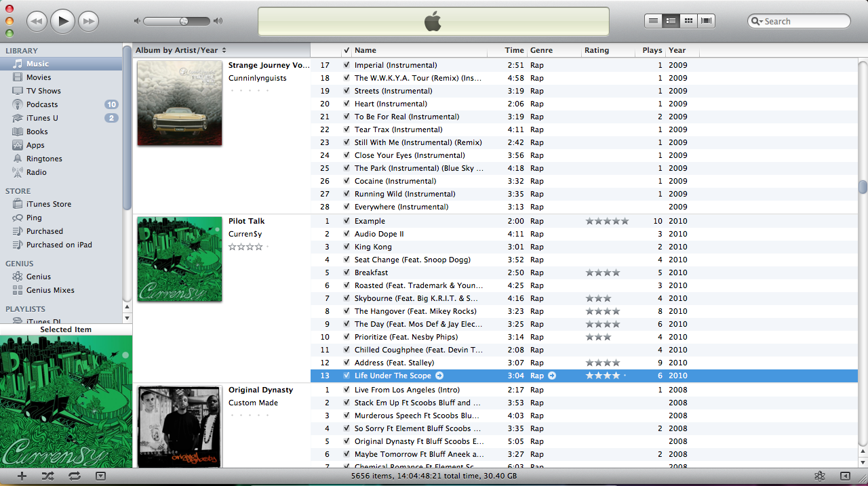The height and width of the screenshot is (486, 868).
Task: Uncheck the Cocaine (Instrumental) checkbox
Action: coord(347,181)
